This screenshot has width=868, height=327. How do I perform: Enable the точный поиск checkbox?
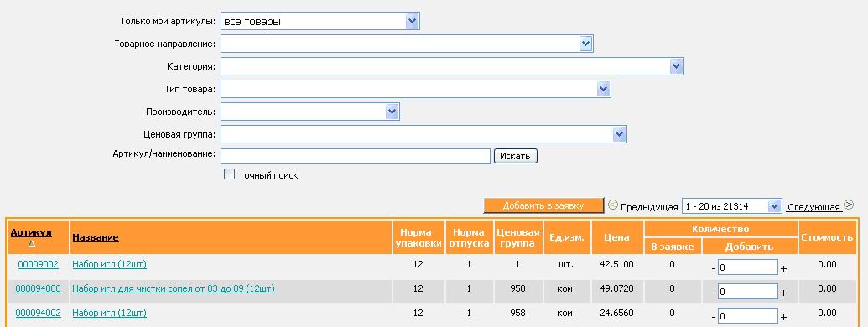(229, 175)
